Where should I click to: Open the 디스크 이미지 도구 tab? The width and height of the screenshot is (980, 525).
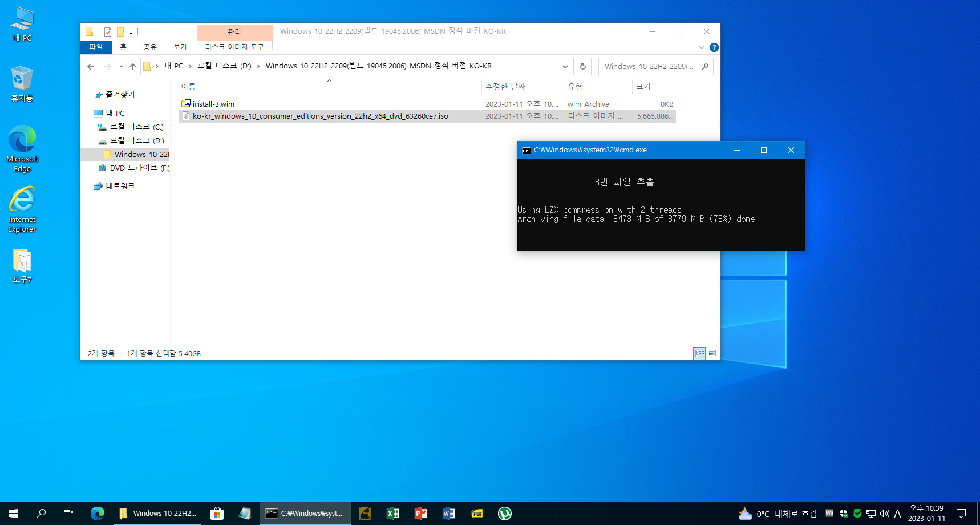(x=234, y=47)
